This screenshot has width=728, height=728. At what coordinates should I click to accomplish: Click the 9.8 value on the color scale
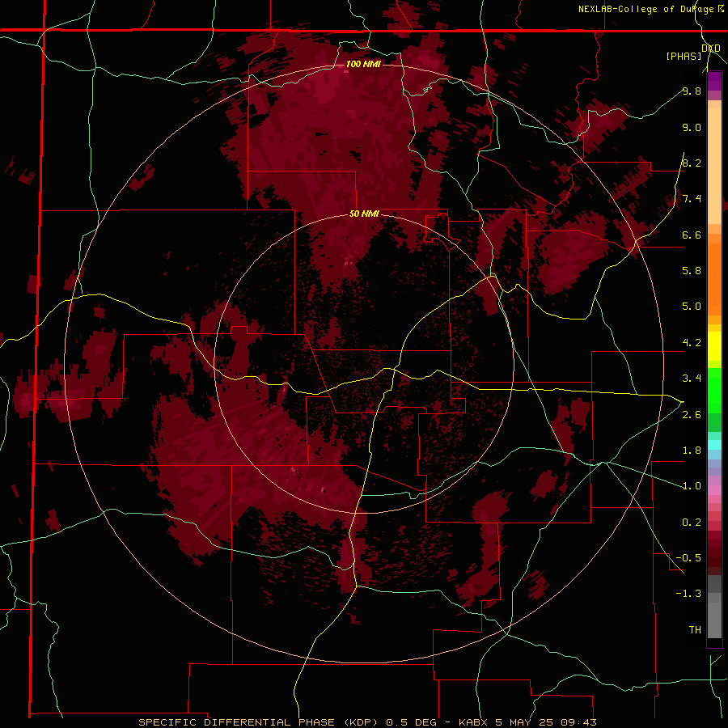tap(692, 91)
